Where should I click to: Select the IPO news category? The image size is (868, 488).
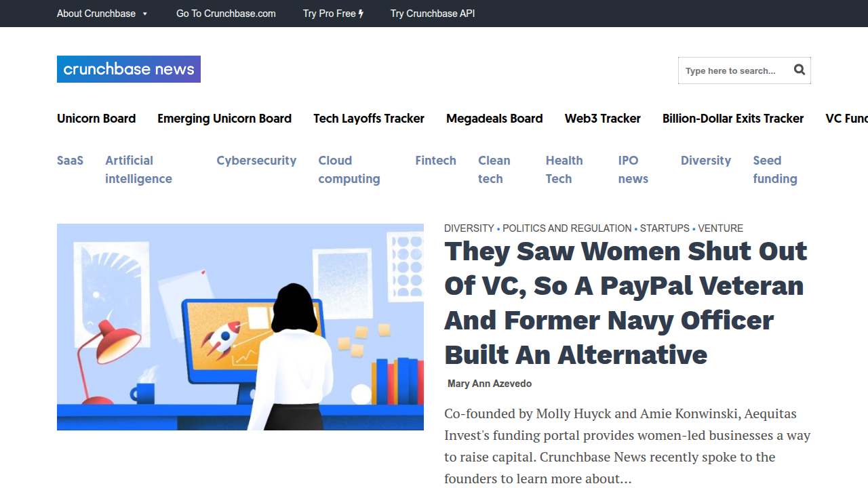633,169
